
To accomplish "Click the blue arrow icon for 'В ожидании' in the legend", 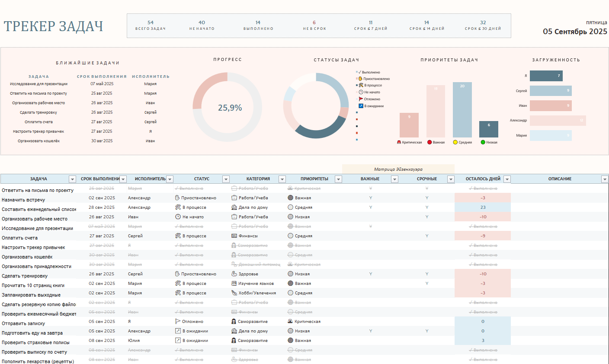I will [361, 106].
